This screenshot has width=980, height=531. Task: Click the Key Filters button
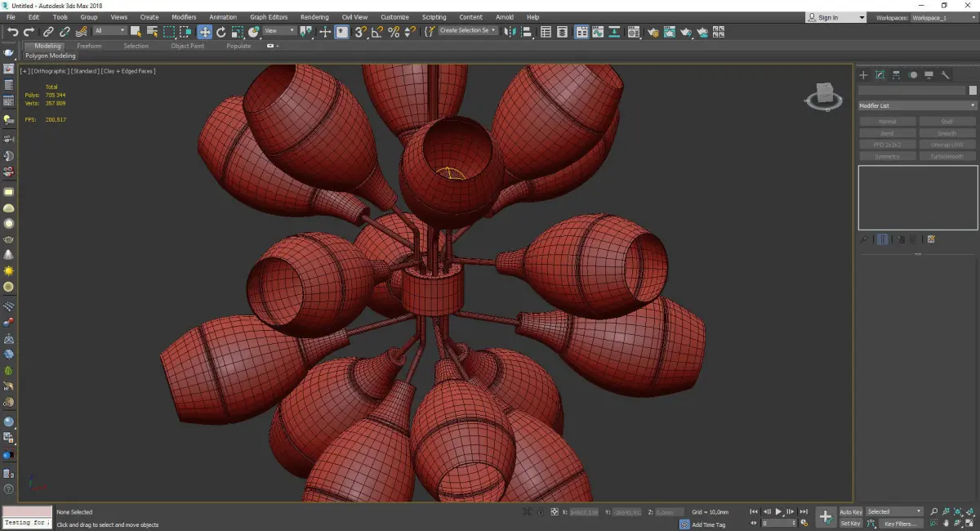[899, 524]
